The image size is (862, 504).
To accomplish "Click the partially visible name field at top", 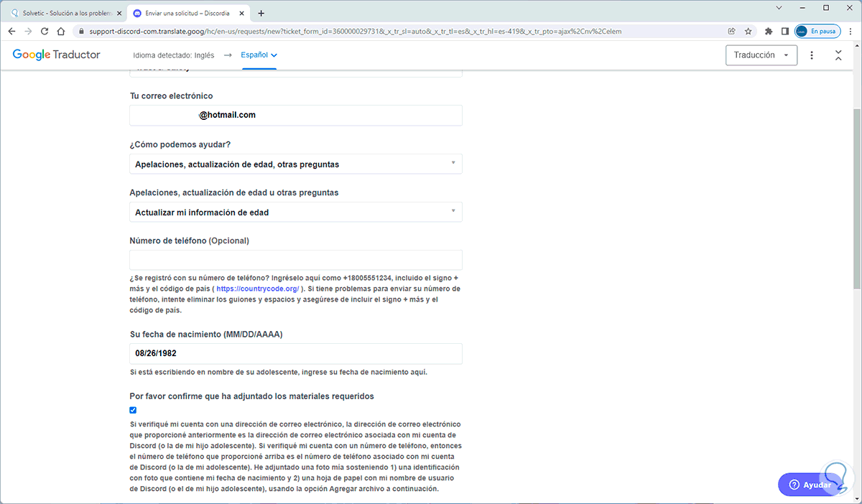I will [x=296, y=73].
